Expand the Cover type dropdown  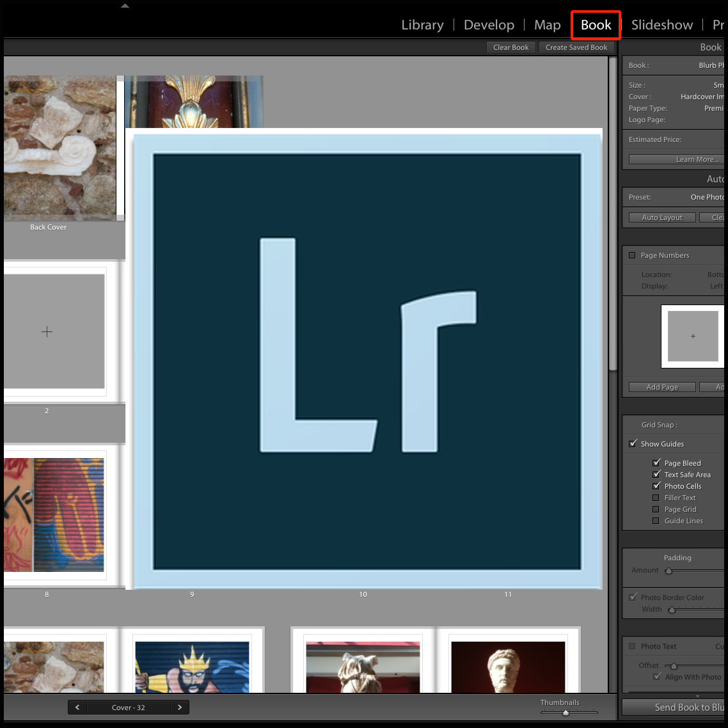point(701,97)
